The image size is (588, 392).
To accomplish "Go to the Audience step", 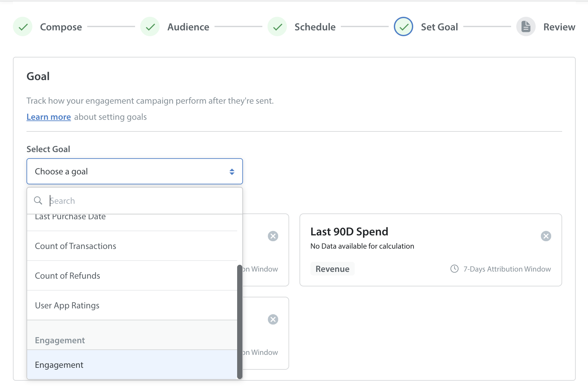I will (188, 27).
